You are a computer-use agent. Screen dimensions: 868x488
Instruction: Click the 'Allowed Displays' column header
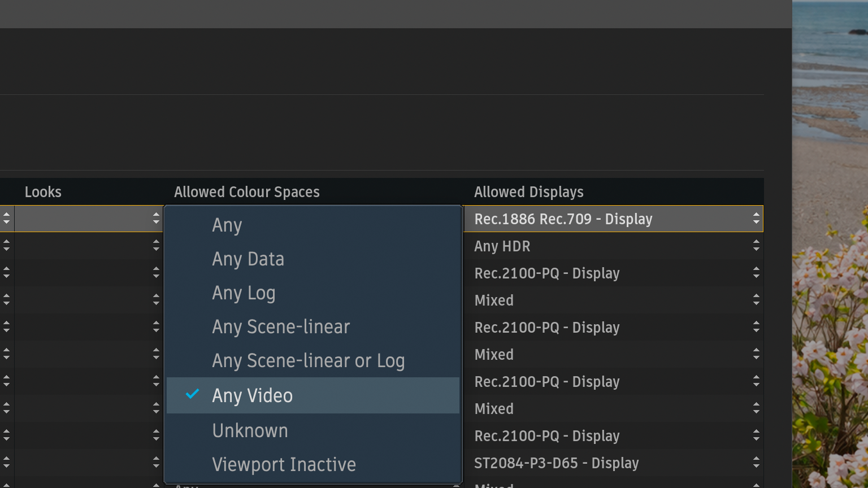point(529,192)
